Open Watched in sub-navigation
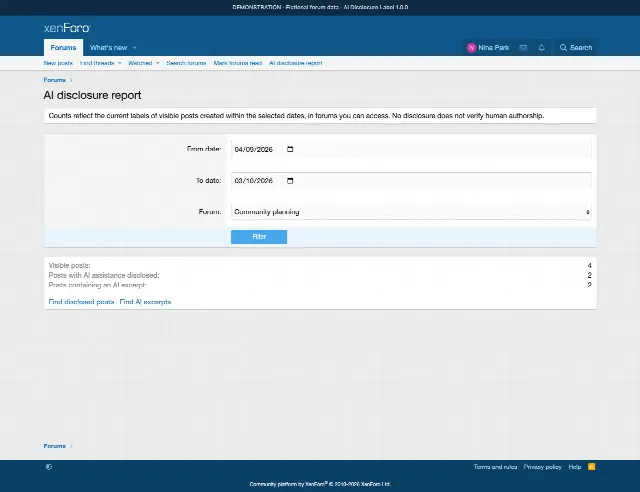 coord(140,63)
